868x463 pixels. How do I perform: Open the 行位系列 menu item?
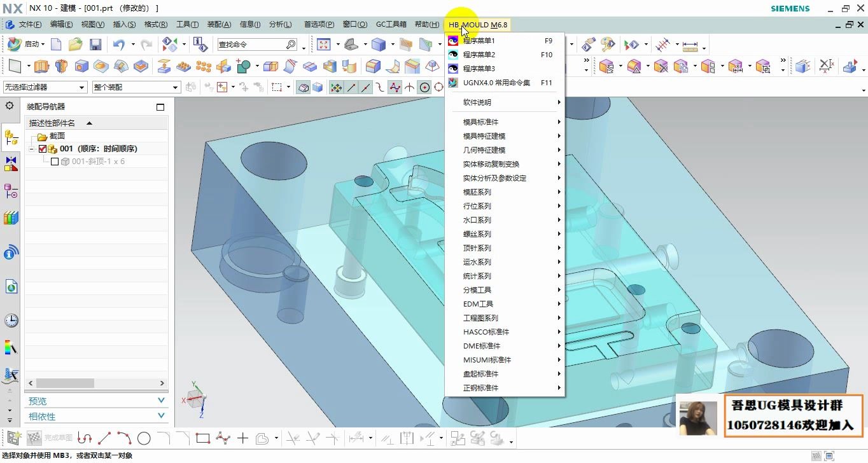[x=505, y=206]
